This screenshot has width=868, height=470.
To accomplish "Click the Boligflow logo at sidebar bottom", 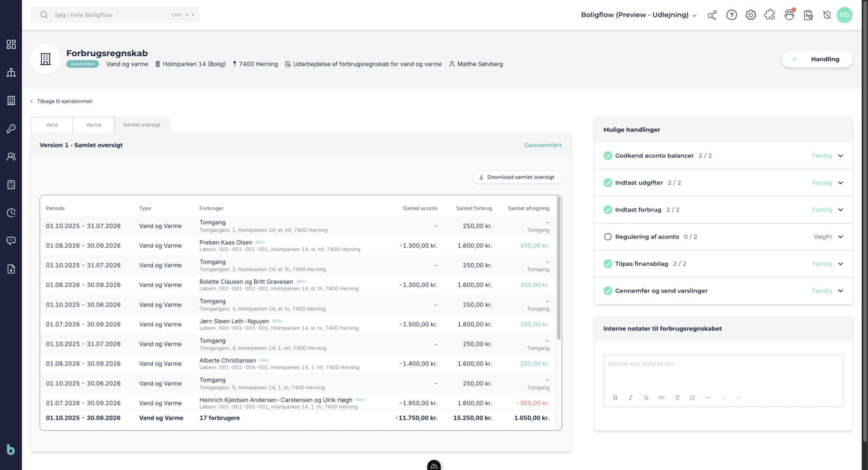I will [x=11, y=450].
